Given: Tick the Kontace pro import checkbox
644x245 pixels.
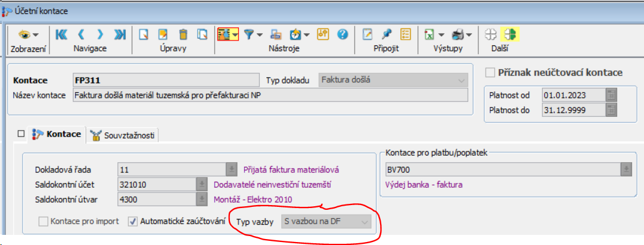Looking at the screenshot, I should 43,222.
